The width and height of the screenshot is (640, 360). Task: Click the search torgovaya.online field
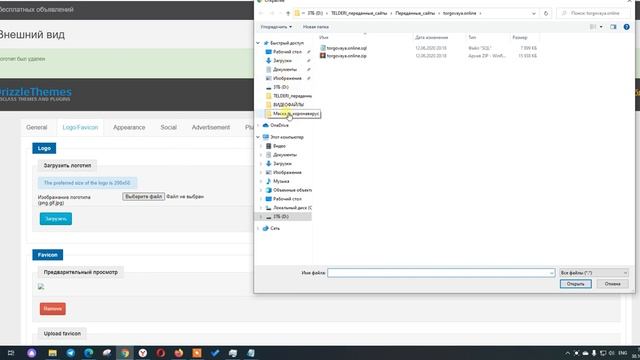(593, 13)
